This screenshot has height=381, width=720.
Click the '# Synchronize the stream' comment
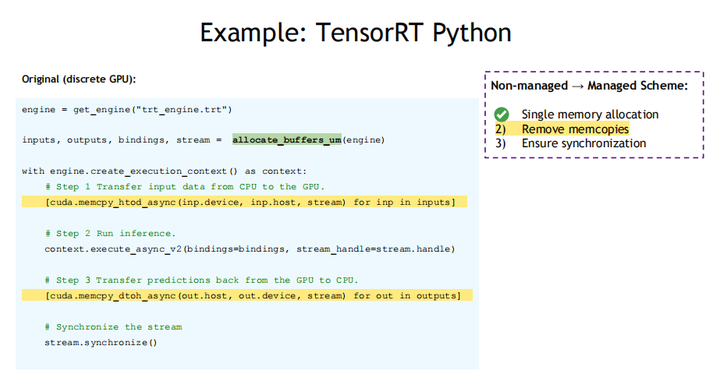coord(113,327)
